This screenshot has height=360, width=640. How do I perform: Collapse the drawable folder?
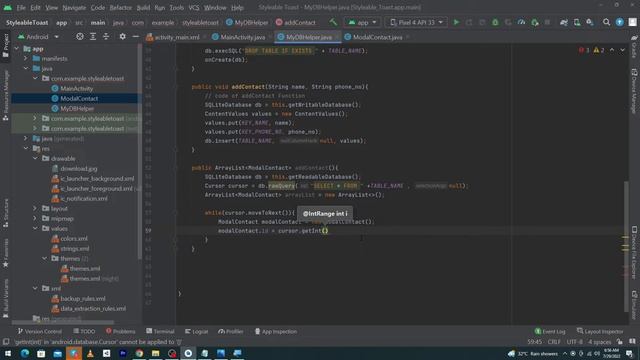36,158
